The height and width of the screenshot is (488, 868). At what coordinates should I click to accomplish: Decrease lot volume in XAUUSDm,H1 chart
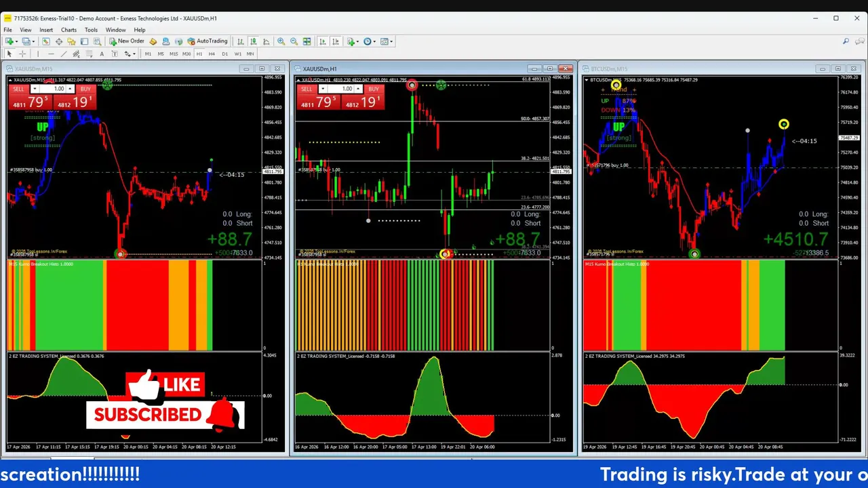(323, 89)
